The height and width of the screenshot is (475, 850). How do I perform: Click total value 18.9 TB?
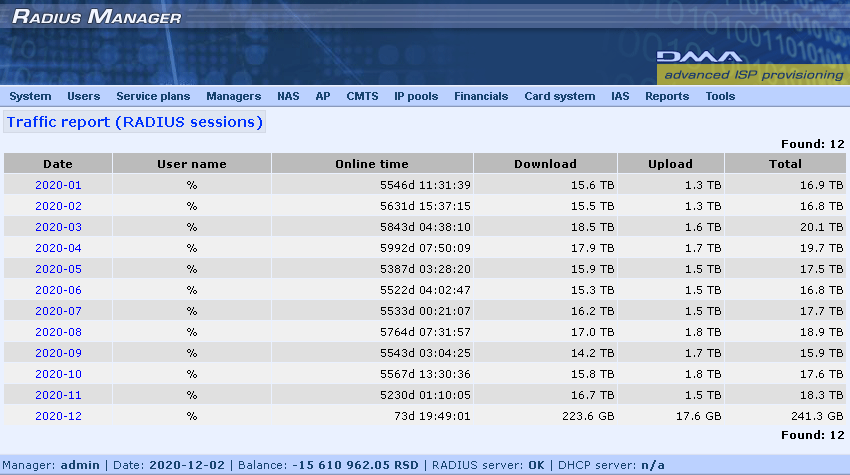(821, 332)
